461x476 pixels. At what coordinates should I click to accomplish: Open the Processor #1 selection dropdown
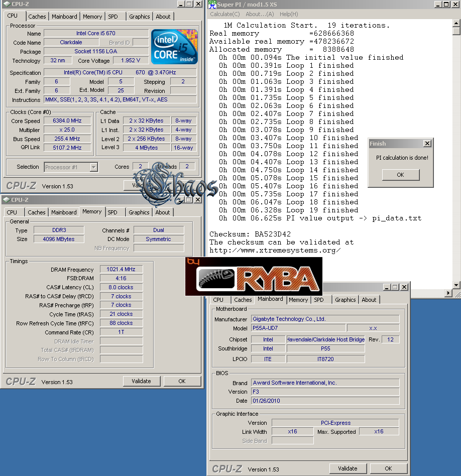[x=94, y=167]
